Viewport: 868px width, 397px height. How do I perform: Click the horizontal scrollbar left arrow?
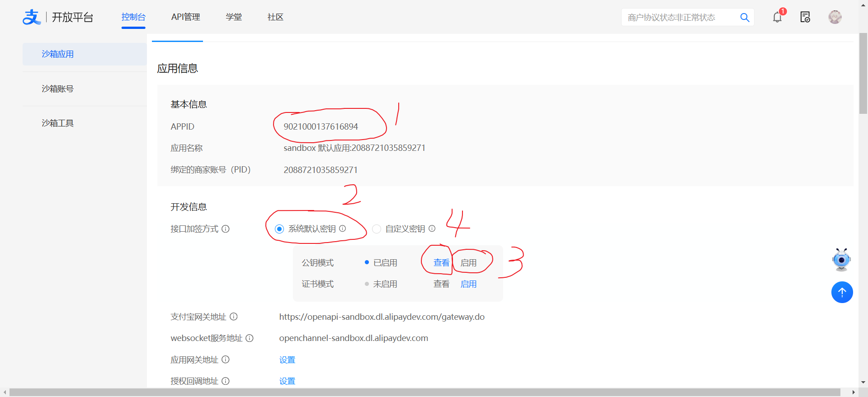(x=5, y=392)
